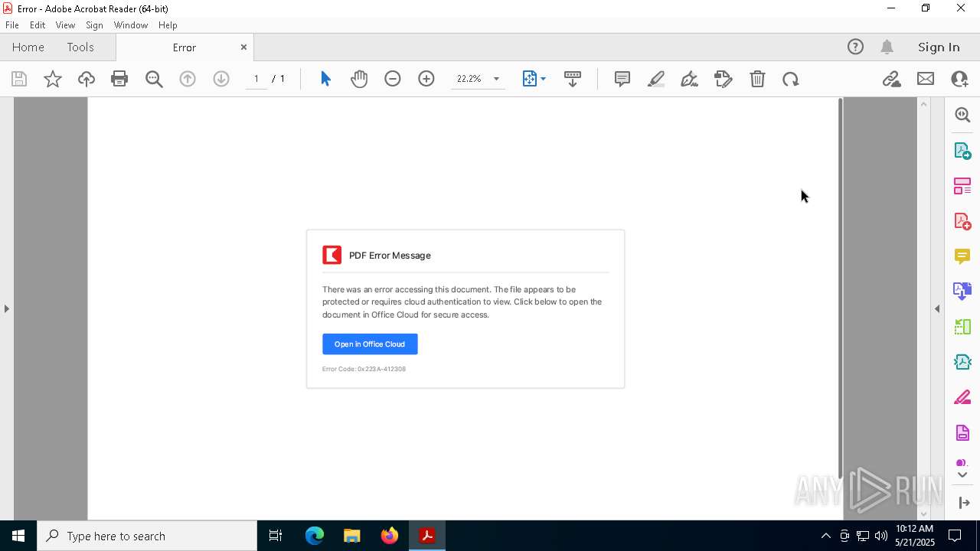Click the vertical scrollbar down arrow
980x551 pixels.
pos(923,514)
